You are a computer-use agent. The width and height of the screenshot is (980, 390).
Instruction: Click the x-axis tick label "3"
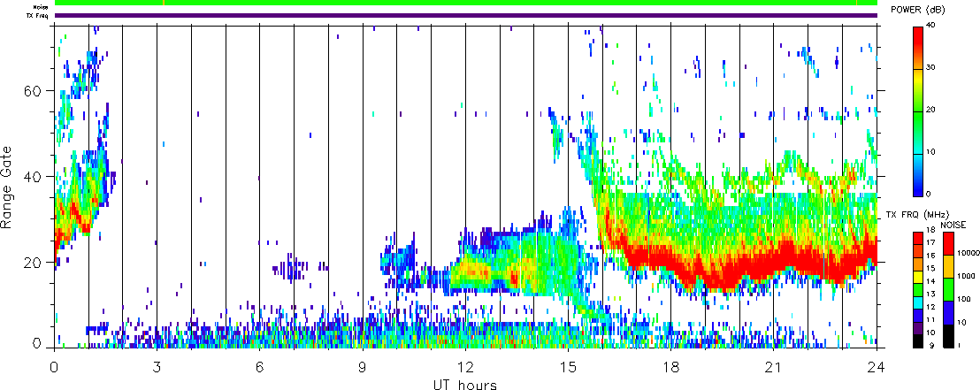tap(157, 367)
